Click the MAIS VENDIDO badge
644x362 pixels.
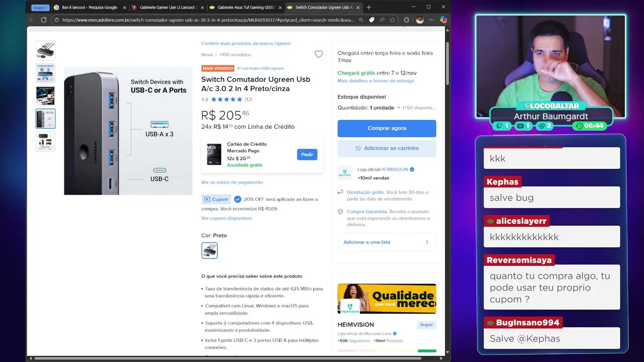[218, 68]
